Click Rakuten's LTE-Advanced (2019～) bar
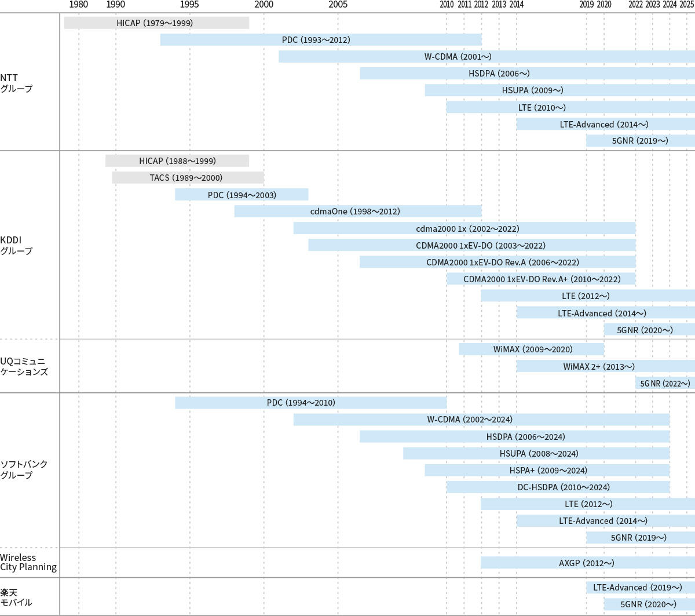 (640, 588)
